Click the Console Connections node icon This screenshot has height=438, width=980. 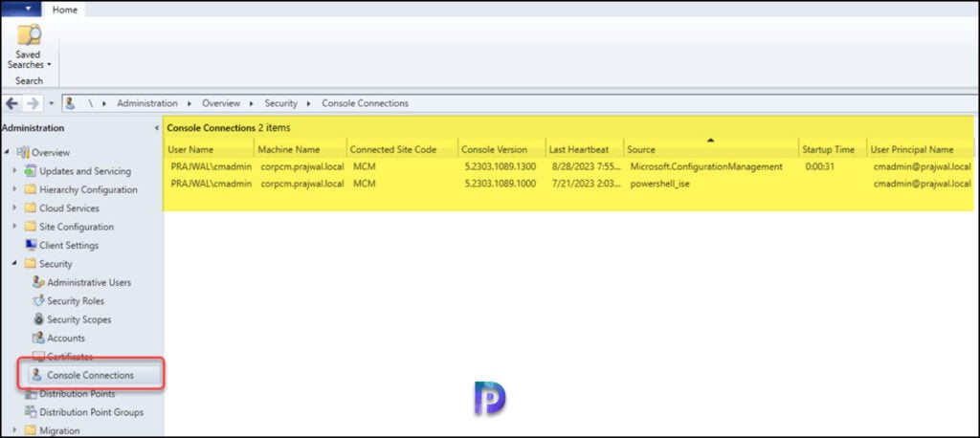click(37, 375)
